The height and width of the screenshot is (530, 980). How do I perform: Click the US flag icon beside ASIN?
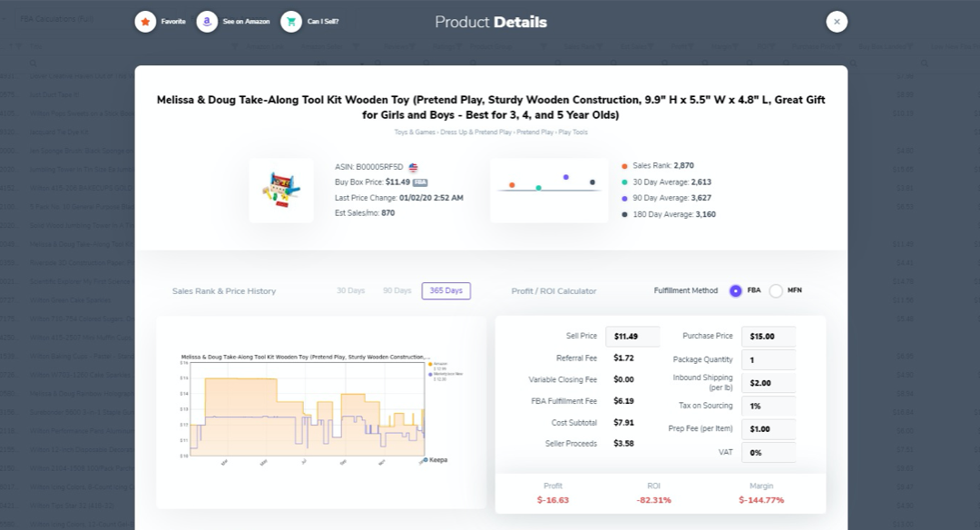pos(414,167)
